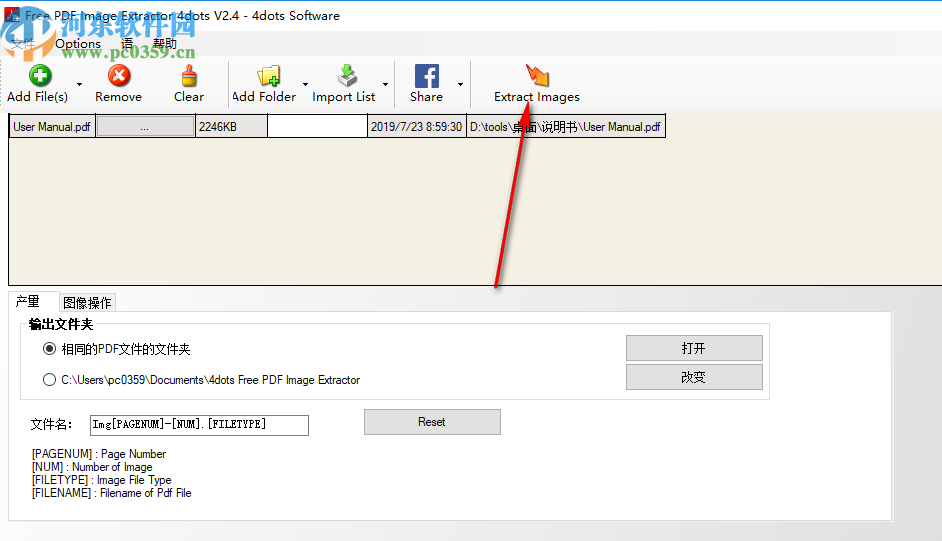Click the Add File(s) green plus icon
The width and height of the screenshot is (942, 541).
point(40,76)
